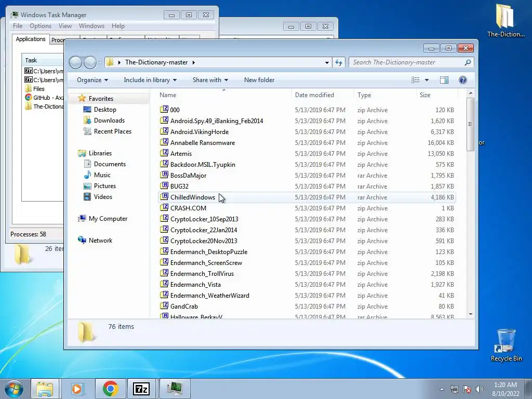The width and height of the screenshot is (532, 399).
Task: Click the Network icon in sidebar
Action: pos(82,240)
